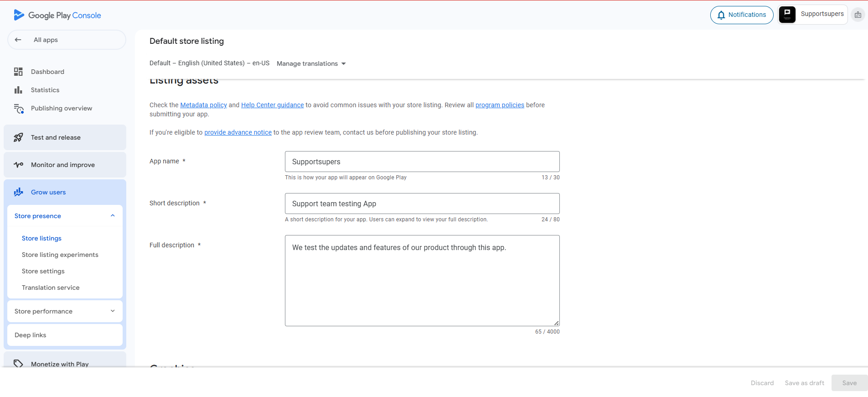Click the Full description resize handle
Image resolution: width=868 pixels, height=397 pixels.
[x=556, y=323]
